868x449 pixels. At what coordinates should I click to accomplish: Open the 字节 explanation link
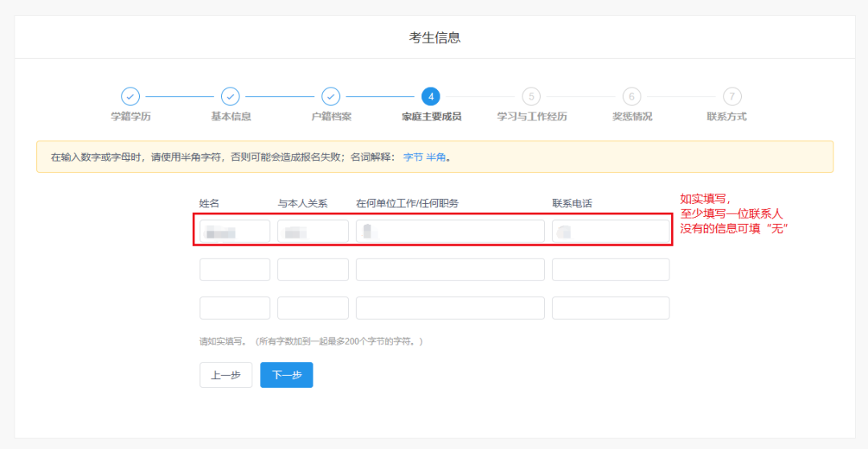[412, 157]
